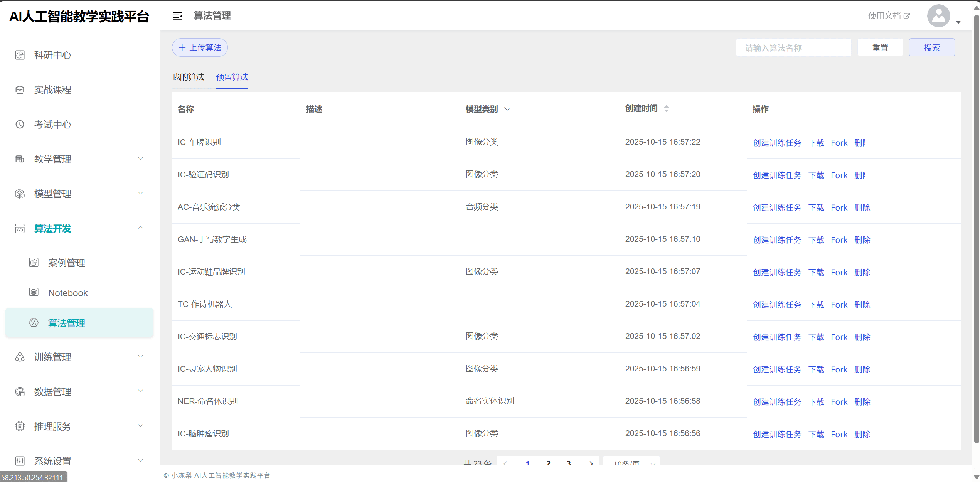Screen dimensions: 980x482
Task: Focus the algorithm name search field
Action: tap(793, 47)
